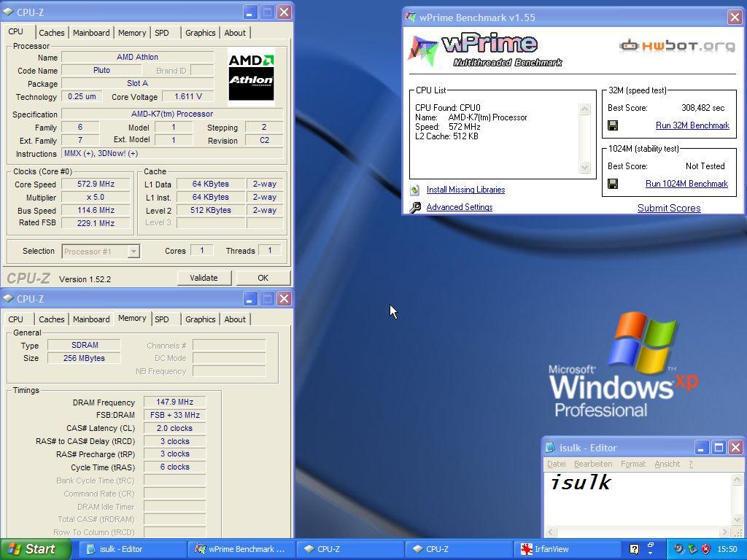
Task: Click the taskbar clock showing 15:50
Action: click(727, 549)
